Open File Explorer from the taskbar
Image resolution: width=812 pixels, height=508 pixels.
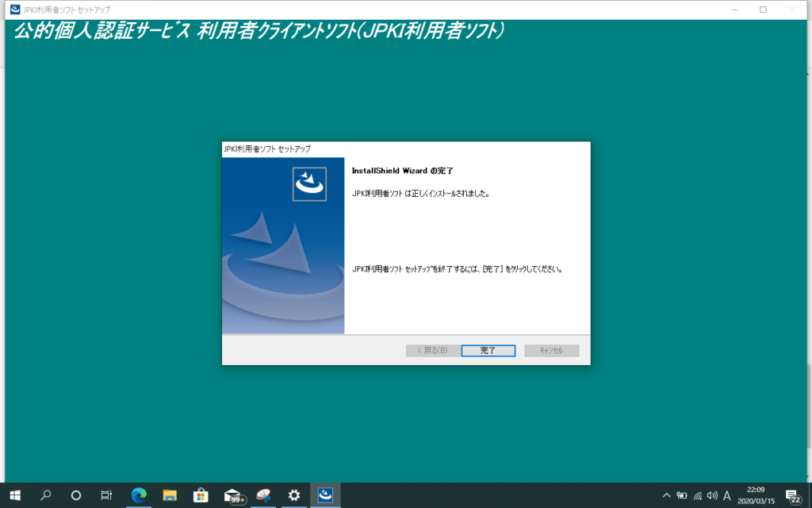[x=170, y=495]
